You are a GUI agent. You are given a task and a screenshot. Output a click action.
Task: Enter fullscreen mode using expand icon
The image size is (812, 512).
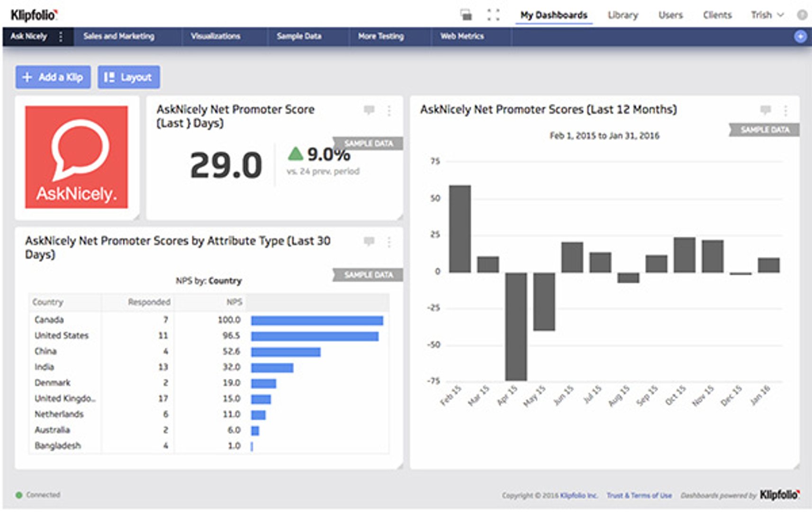(493, 15)
